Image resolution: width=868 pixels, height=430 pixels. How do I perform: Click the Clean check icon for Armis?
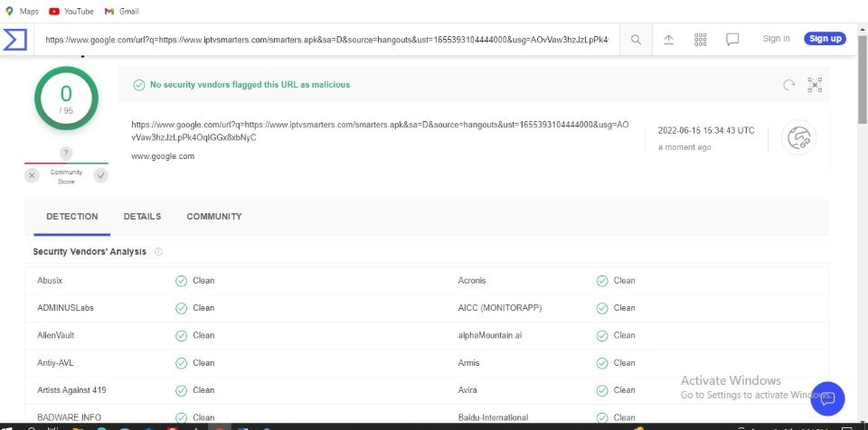602,363
